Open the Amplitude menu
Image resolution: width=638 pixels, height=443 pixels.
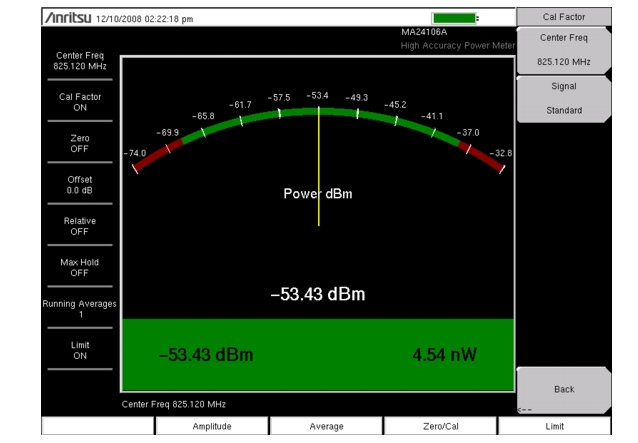pyautogui.click(x=212, y=426)
